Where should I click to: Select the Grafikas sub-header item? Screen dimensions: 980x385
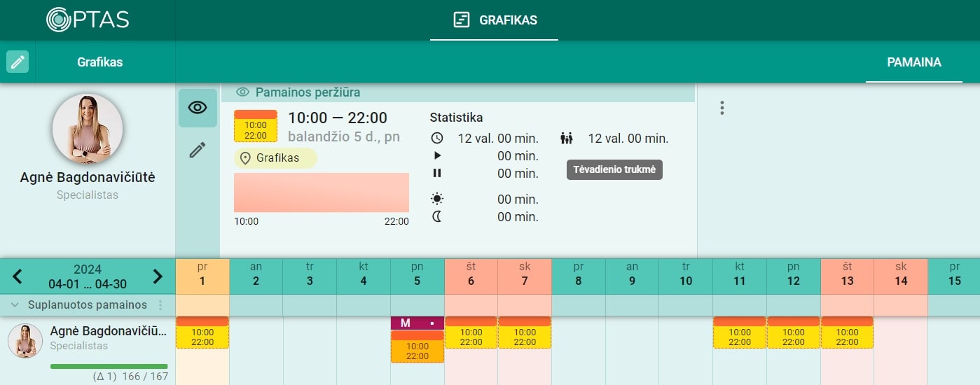pyautogui.click(x=99, y=62)
